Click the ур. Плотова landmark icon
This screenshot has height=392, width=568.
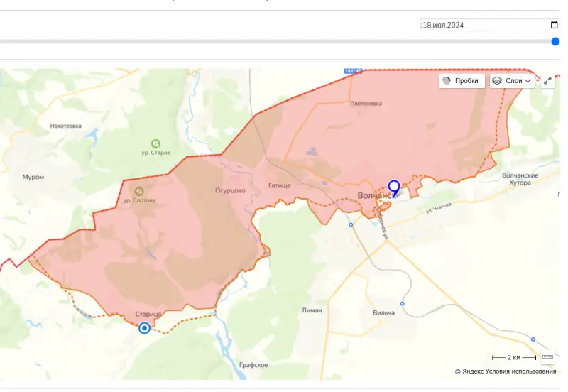click(x=139, y=192)
